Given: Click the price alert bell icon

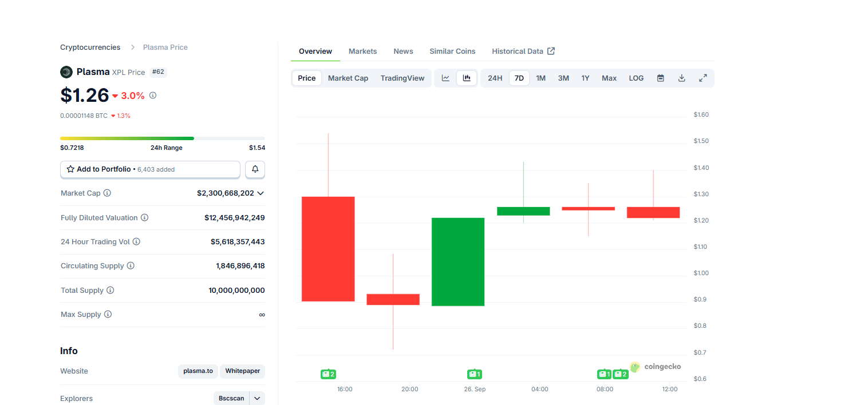Looking at the screenshot, I should coord(255,169).
